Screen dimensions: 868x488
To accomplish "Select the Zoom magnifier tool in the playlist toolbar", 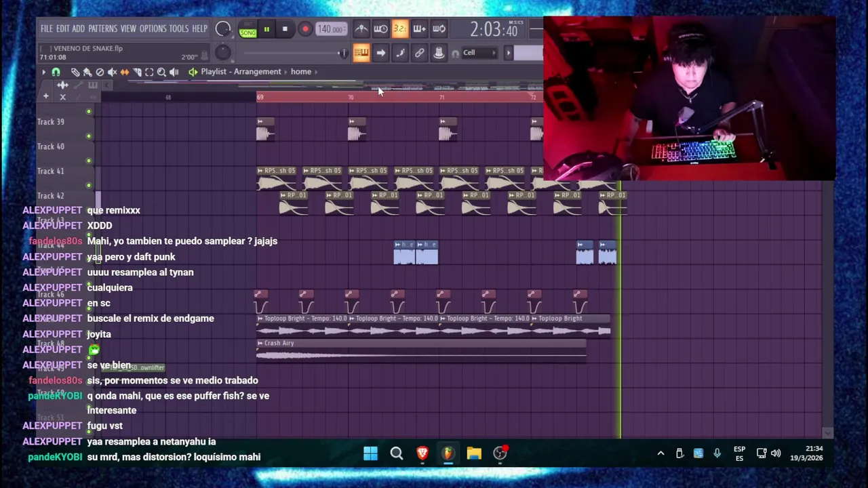I will click(161, 72).
